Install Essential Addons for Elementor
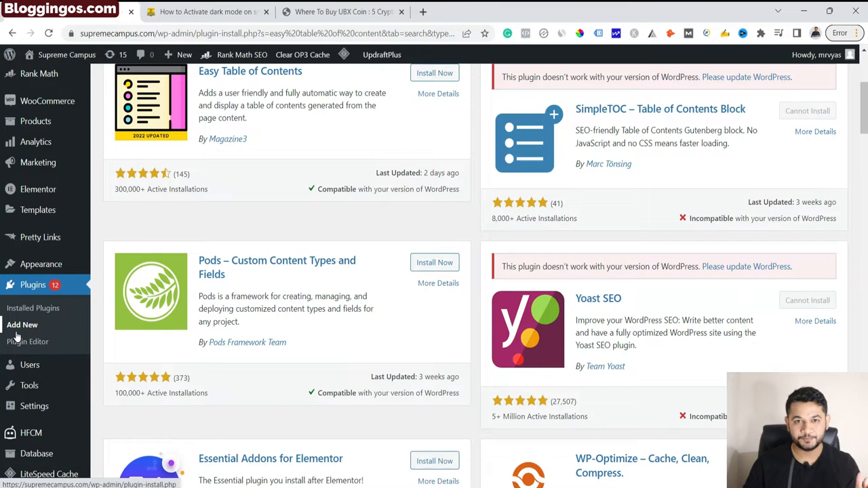This screenshot has width=868, height=488. coord(435,461)
